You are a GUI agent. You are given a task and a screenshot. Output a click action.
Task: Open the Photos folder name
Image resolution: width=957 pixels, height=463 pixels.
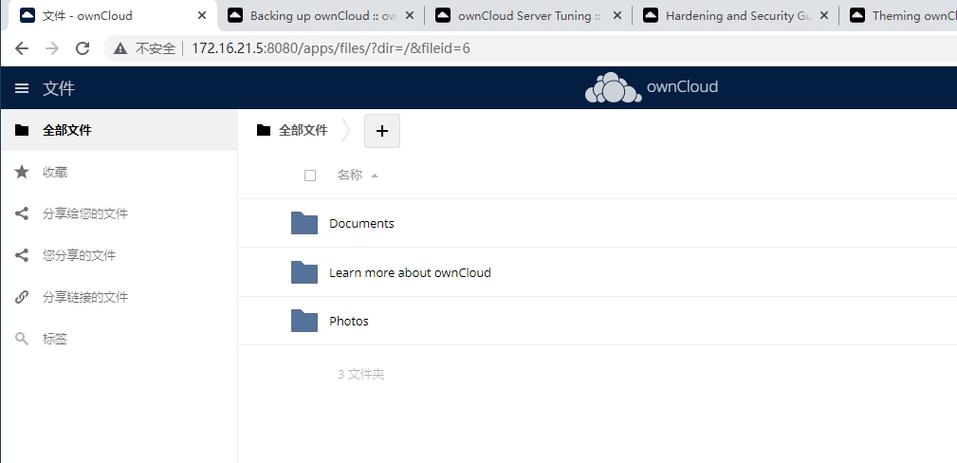point(348,321)
